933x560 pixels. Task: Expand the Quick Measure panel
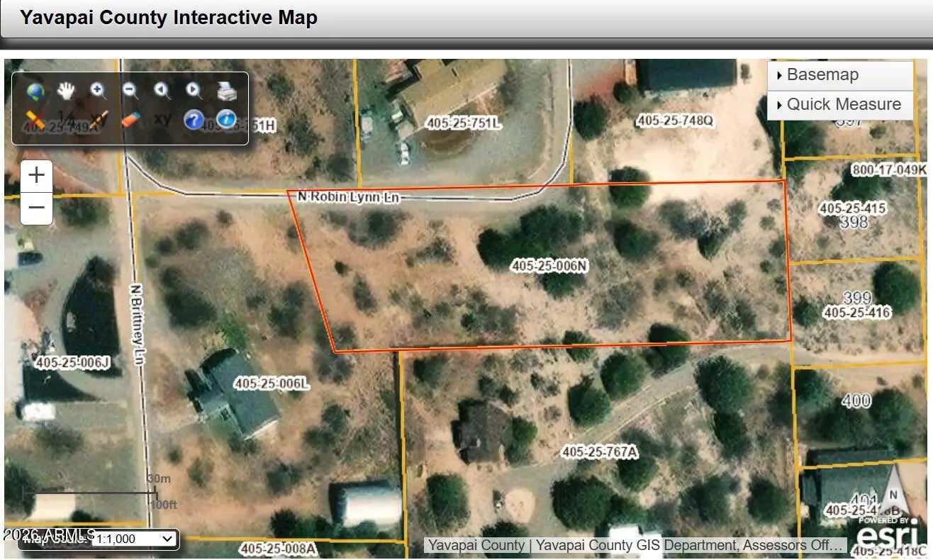(840, 105)
